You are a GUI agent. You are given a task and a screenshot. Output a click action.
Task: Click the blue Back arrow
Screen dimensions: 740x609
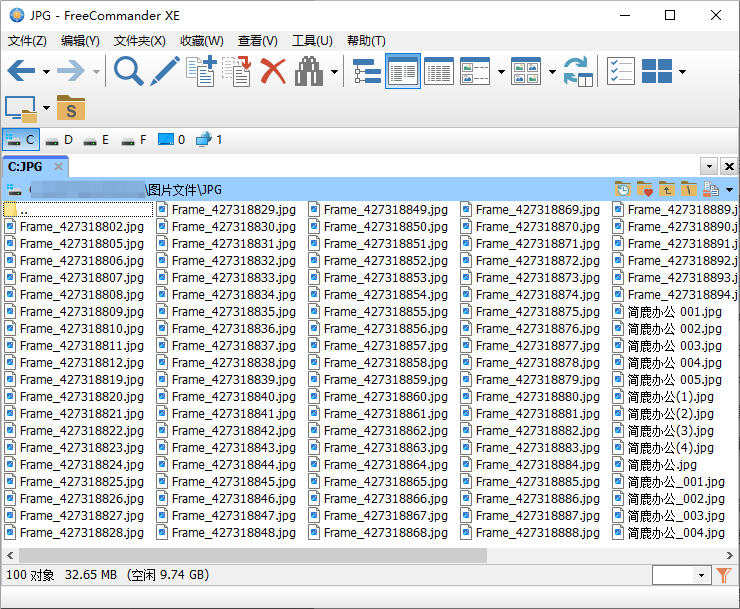point(20,71)
